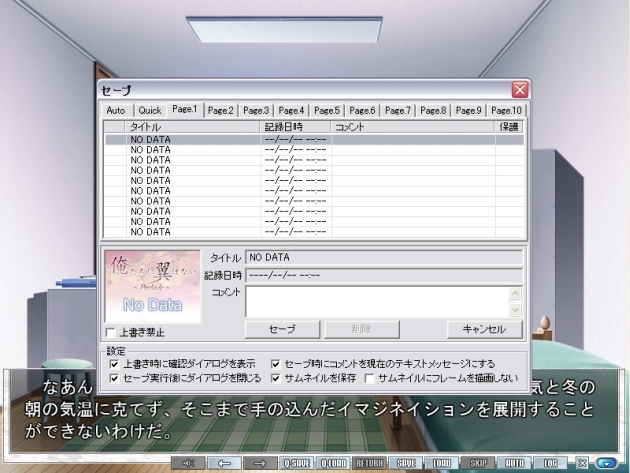Click the セーブ save button
This screenshot has height=473, width=630.
click(x=283, y=329)
